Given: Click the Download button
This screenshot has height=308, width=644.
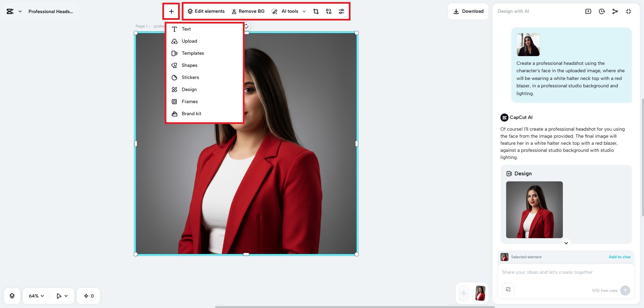Looking at the screenshot, I should 468,11.
